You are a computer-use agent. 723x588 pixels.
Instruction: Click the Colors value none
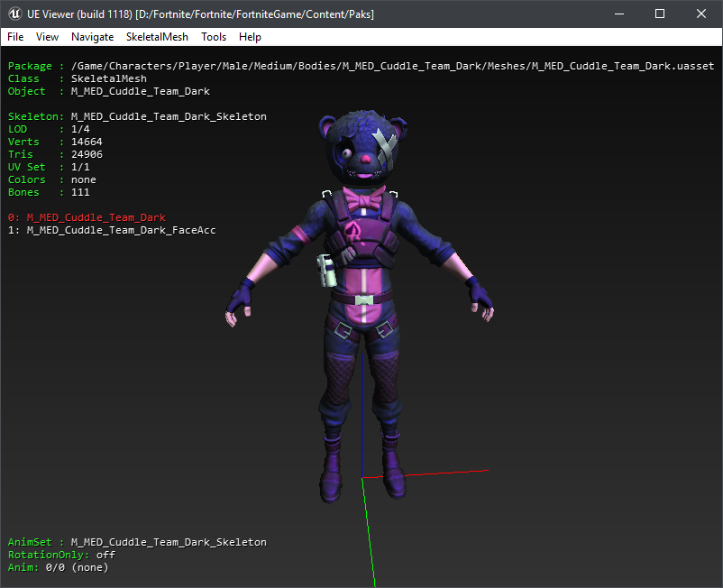(x=84, y=179)
